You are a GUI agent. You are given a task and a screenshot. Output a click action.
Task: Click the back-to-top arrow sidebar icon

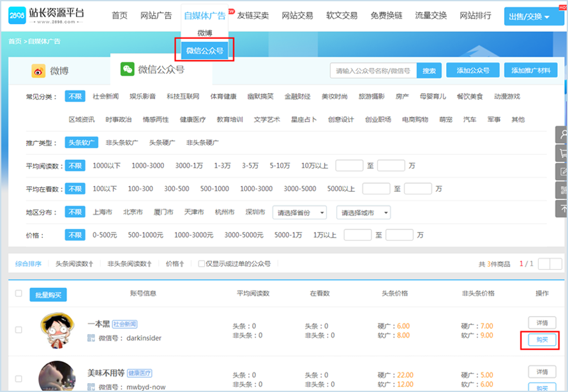562,207
